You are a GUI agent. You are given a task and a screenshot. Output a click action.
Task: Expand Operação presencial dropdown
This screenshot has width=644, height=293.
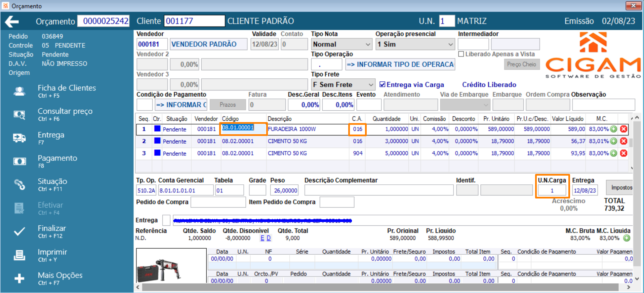(x=415, y=44)
